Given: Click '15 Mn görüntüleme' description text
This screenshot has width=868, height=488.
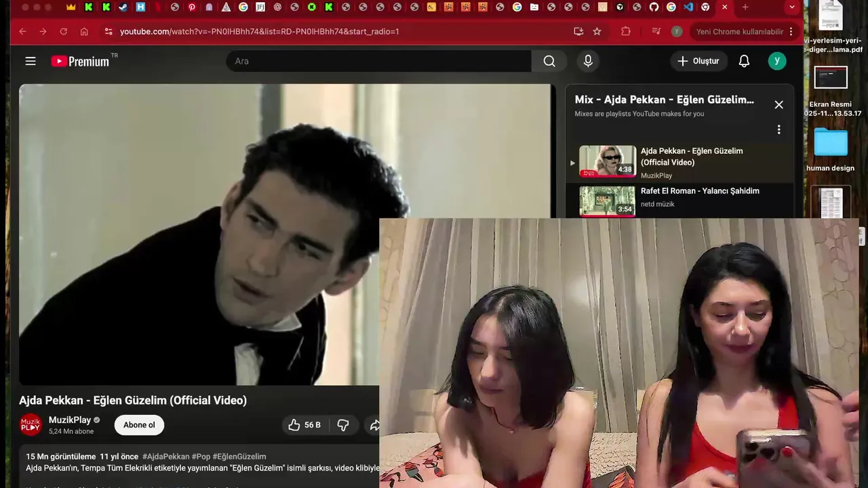Looking at the screenshot, I should (61, 457).
